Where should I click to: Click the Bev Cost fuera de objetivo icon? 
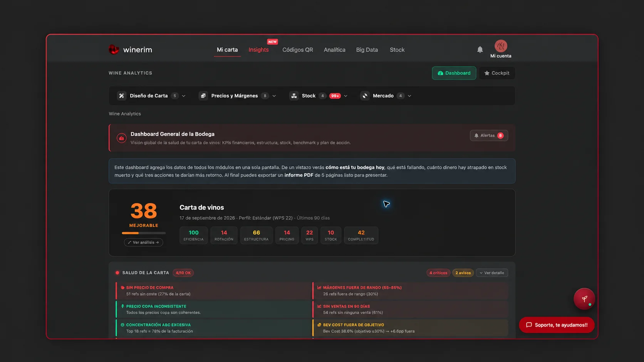(x=319, y=325)
